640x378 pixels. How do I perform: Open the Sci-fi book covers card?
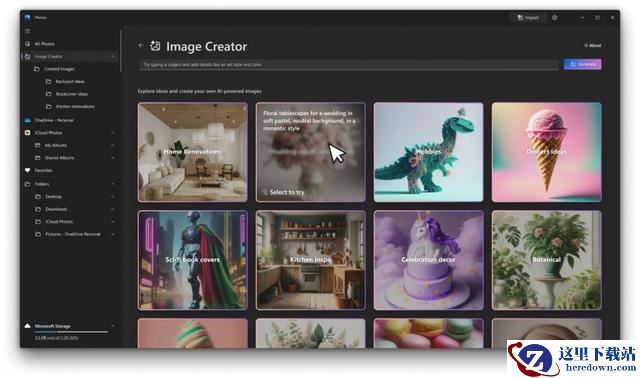(x=193, y=260)
